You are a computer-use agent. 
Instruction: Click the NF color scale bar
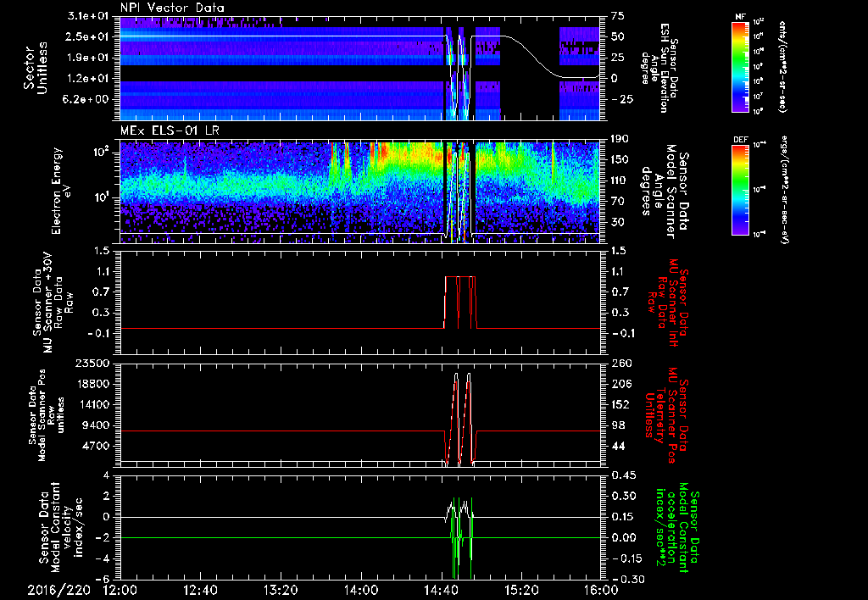point(741,66)
